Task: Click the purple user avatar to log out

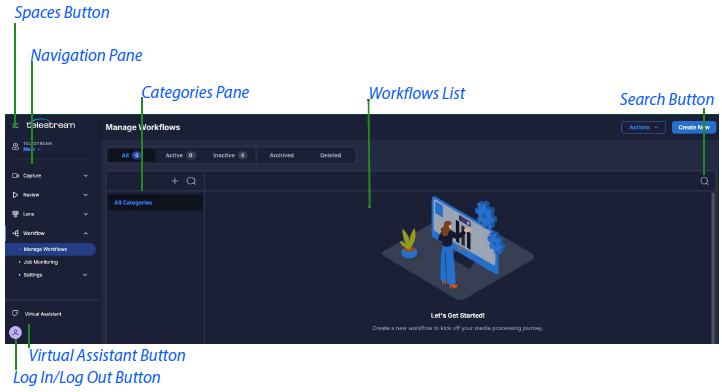Action: click(x=15, y=332)
